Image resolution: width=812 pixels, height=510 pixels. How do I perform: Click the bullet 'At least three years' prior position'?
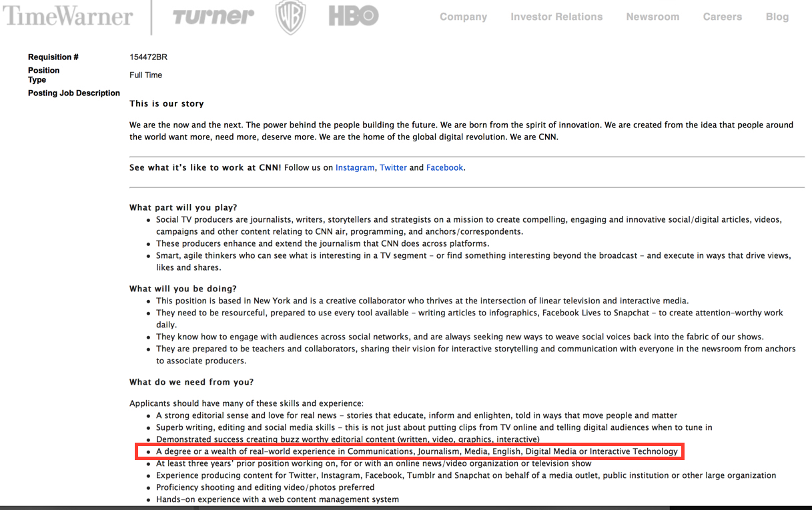tap(374, 463)
